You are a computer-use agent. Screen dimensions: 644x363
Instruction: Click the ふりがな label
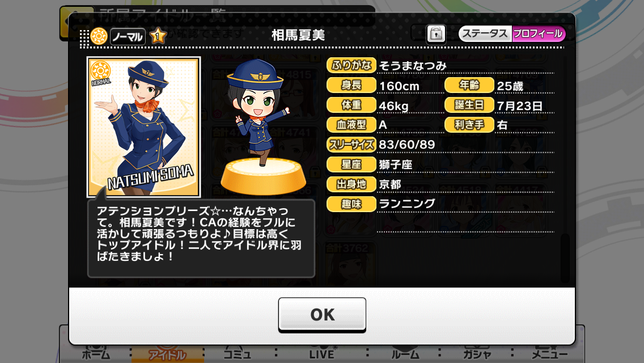(x=351, y=65)
